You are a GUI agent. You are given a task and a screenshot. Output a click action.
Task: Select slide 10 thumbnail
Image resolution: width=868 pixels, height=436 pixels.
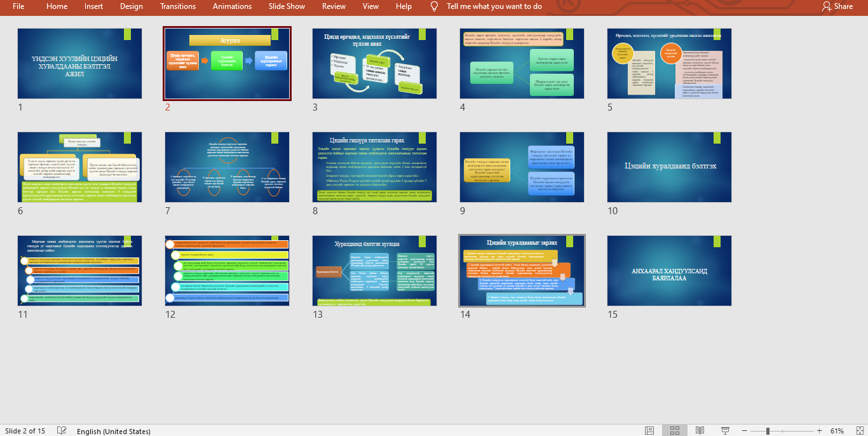[669, 167]
